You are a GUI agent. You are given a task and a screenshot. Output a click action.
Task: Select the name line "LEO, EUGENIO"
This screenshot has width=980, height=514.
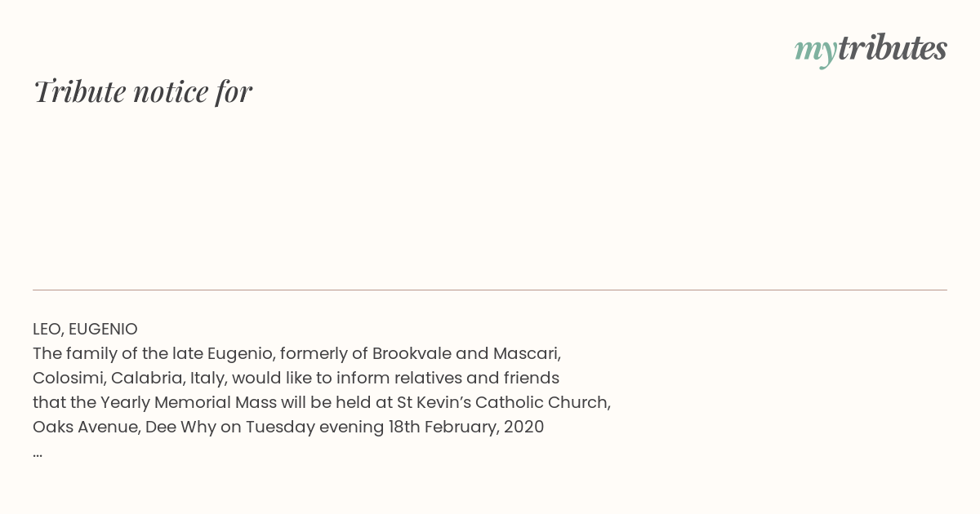click(85, 329)
